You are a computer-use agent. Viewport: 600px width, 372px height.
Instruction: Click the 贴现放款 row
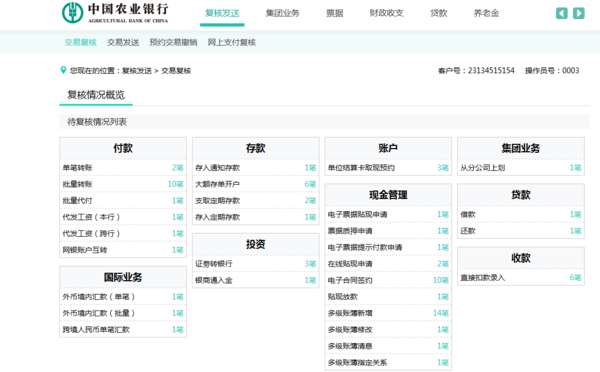(388, 297)
